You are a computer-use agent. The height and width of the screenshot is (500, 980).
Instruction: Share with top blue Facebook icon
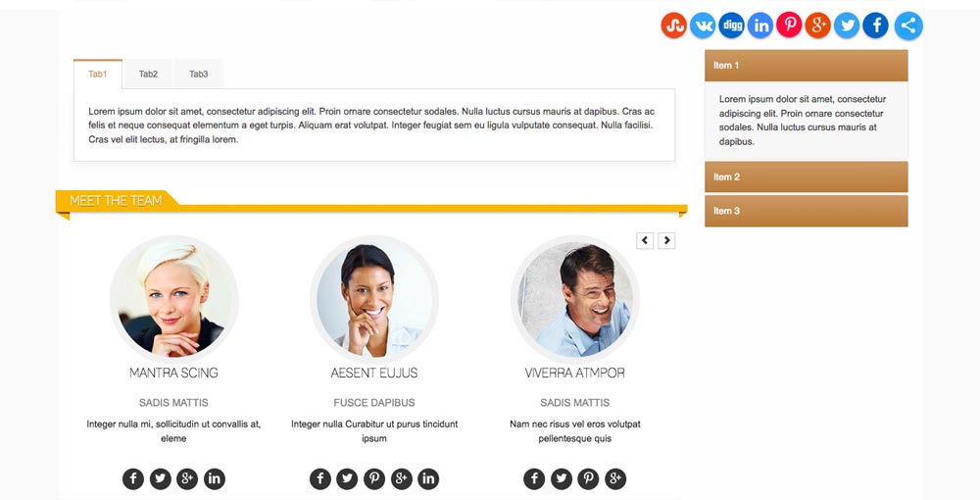click(875, 25)
